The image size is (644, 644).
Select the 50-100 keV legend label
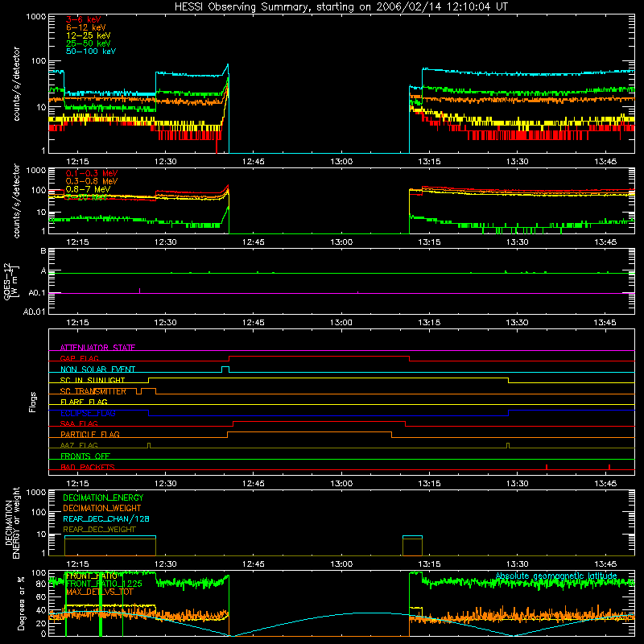point(91,52)
